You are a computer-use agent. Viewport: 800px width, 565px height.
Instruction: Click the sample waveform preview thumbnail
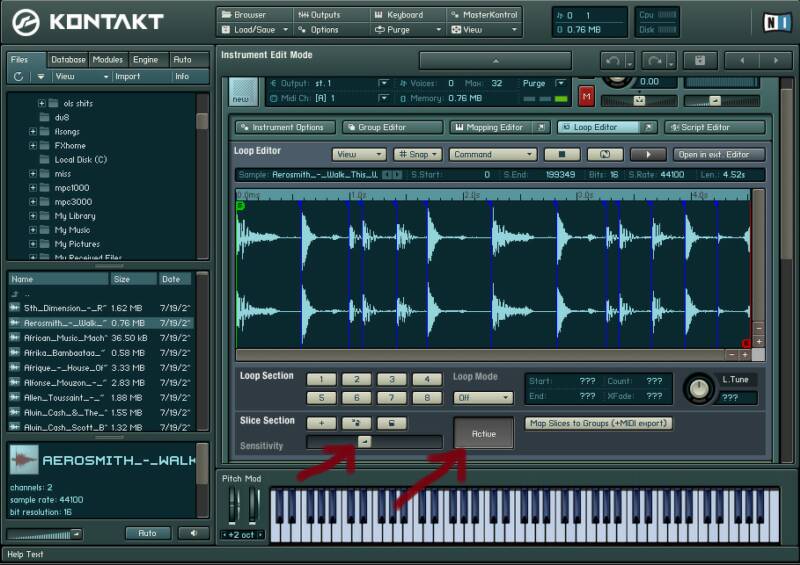pyautogui.click(x=24, y=460)
